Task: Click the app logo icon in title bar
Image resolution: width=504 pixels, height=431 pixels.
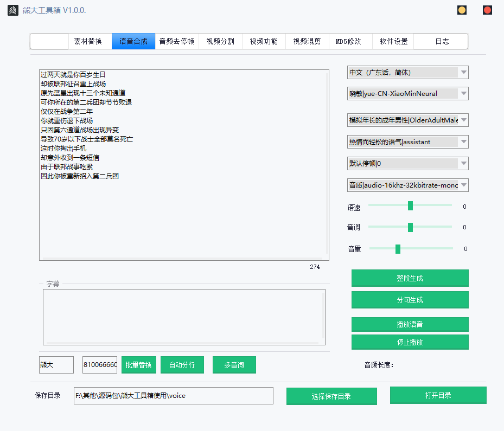Action: pos(12,10)
